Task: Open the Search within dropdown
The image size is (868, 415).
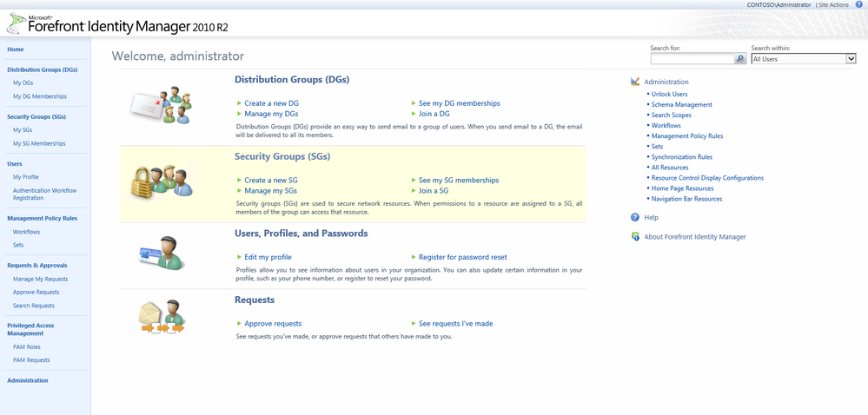Action: pyautogui.click(x=803, y=59)
